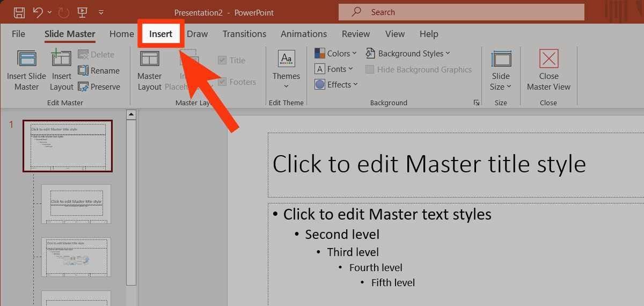Click the Insert Slide Master icon
Image resolution: width=644 pixels, height=306 pixels.
(26, 59)
